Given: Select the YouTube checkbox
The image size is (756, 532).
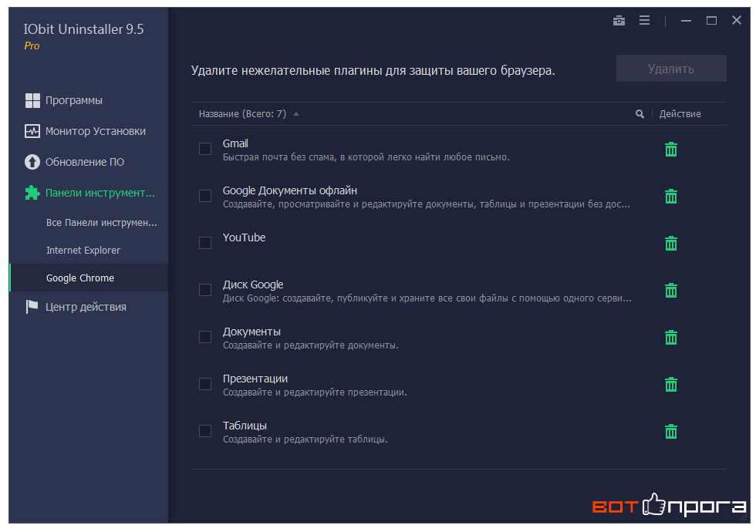Looking at the screenshot, I should pos(205,243).
